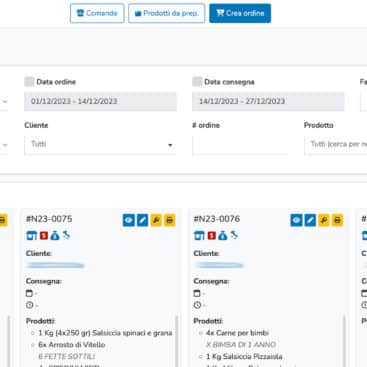Select order number #N23-0076 heading
Screen dimensions: 367x367
[x=217, y=219]
